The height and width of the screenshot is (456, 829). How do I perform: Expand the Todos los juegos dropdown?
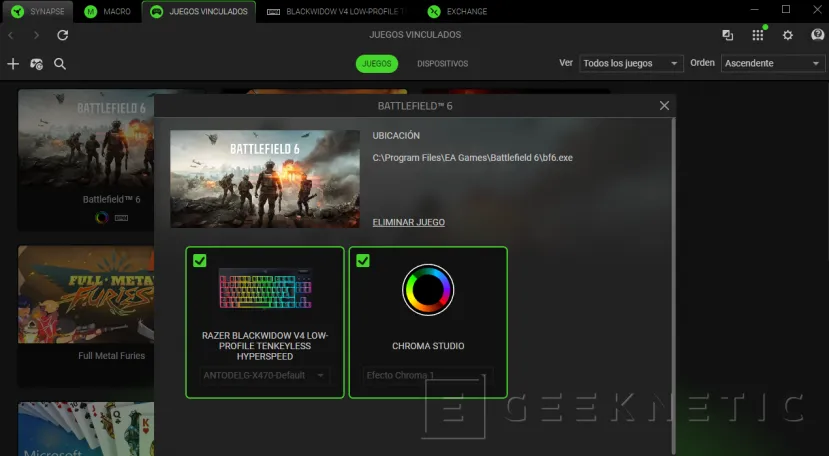pos(631,63)
